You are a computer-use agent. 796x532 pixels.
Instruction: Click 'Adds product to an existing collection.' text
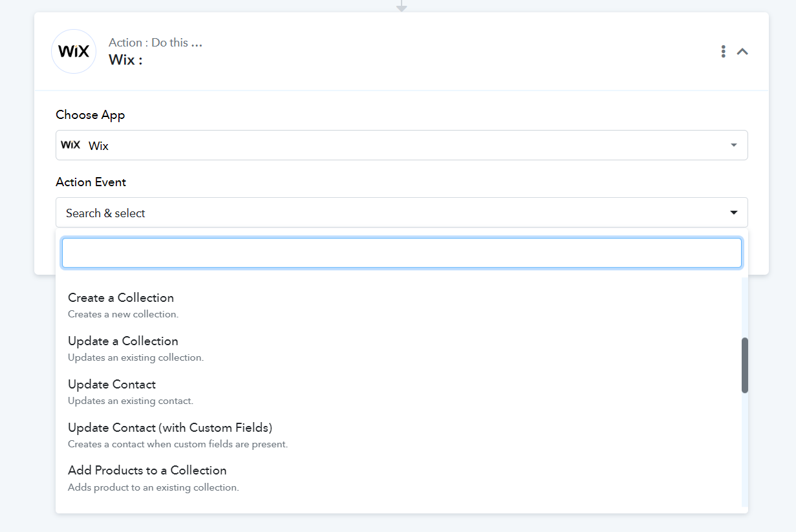coord(154,487)
